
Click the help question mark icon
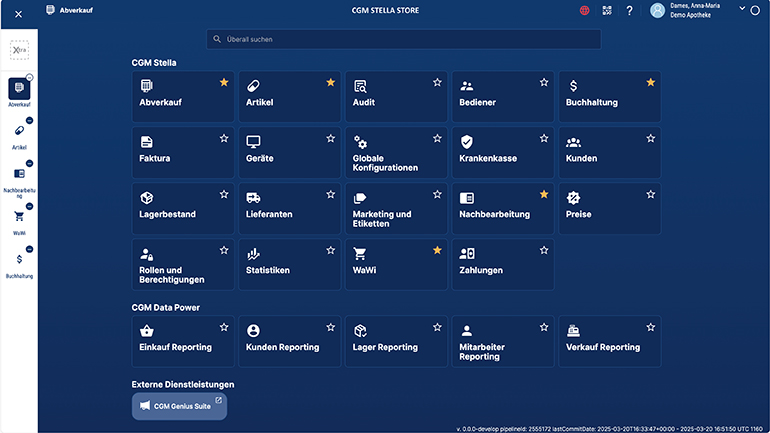click(x=629, y=11)
